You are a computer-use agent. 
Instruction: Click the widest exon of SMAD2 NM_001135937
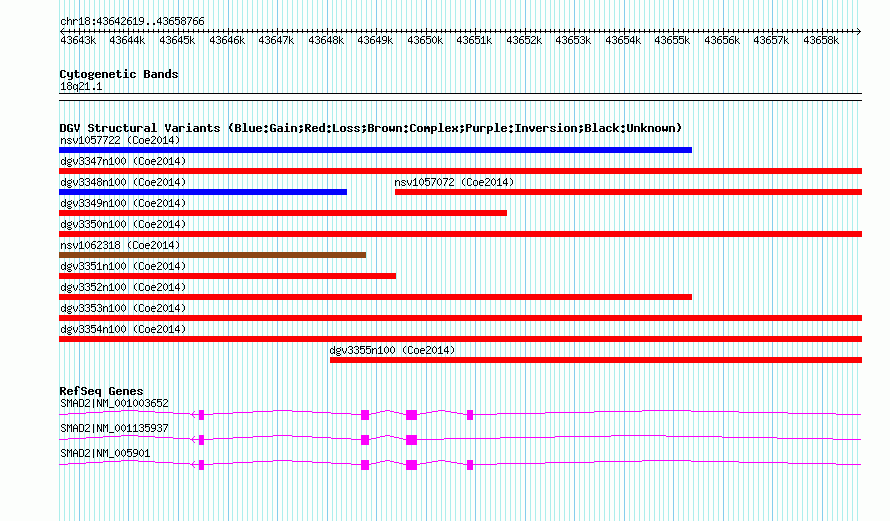pos(412,440)
